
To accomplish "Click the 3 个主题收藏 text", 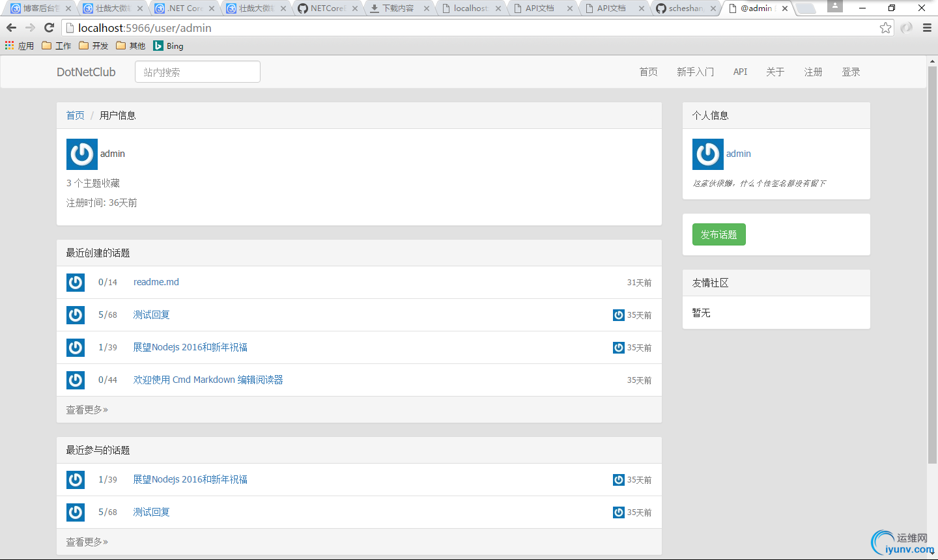I will 93,183.
